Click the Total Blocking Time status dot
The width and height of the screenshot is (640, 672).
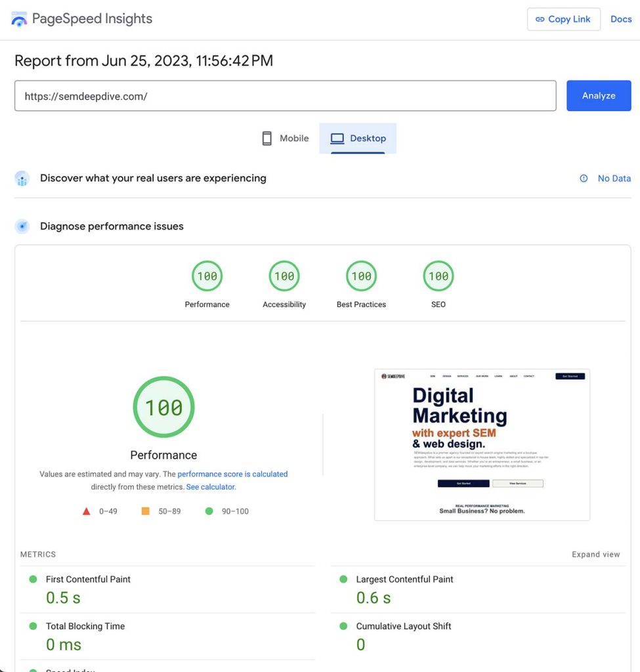[x=33, y=625]
